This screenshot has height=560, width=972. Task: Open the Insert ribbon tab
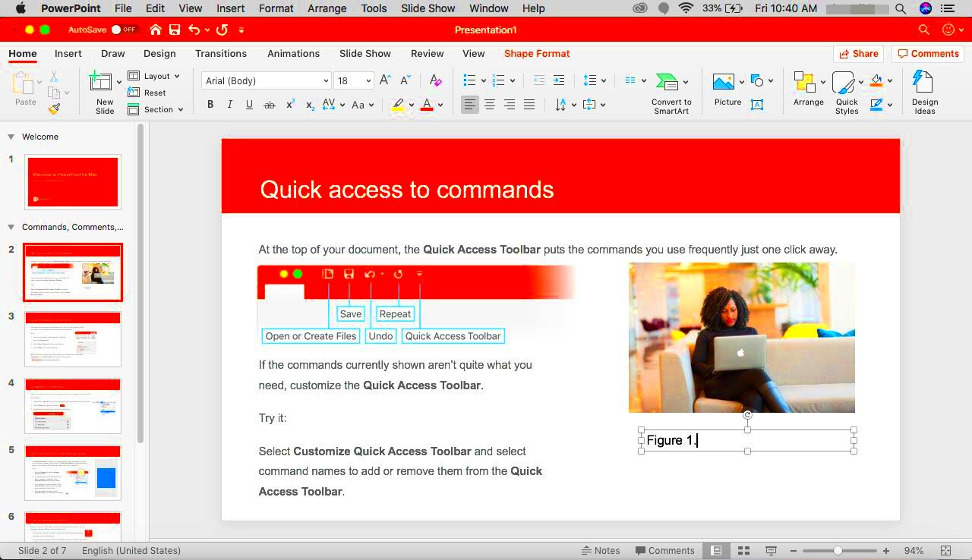point(68,53)
